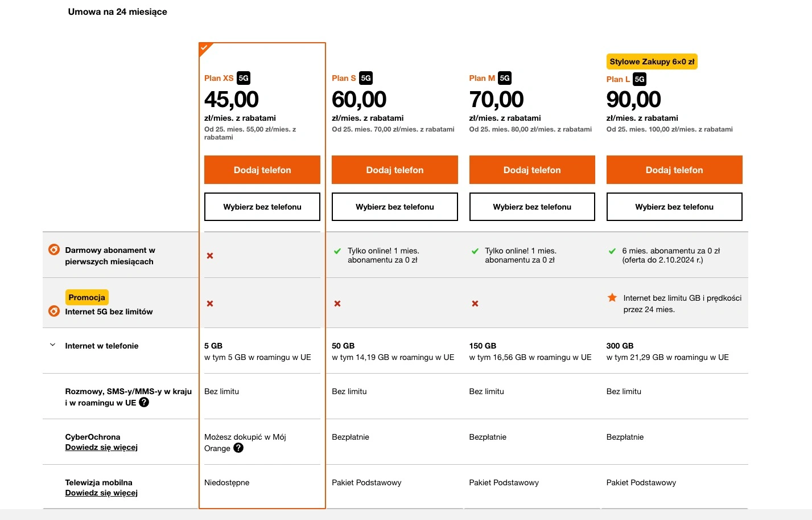The width and height of the screenshot is (812, 520).
Task: Choose Wybierz bez telefonu for Plan M
Action: 532,207
